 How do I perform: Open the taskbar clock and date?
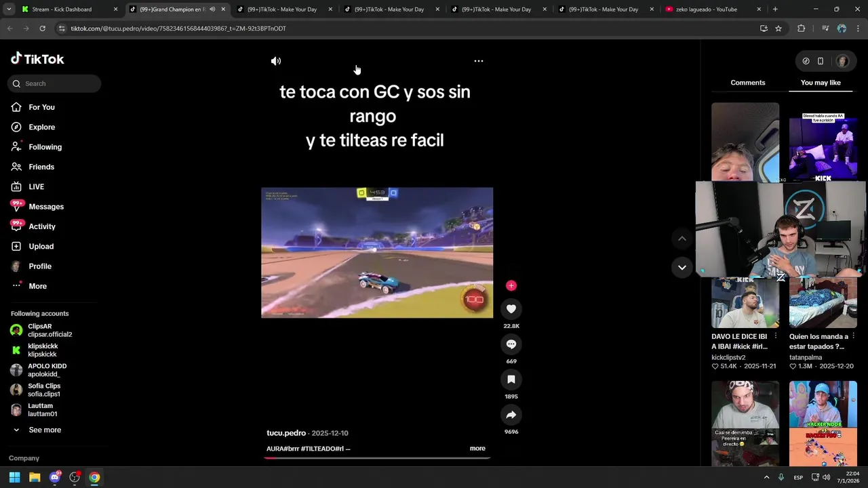pos(848,477)
